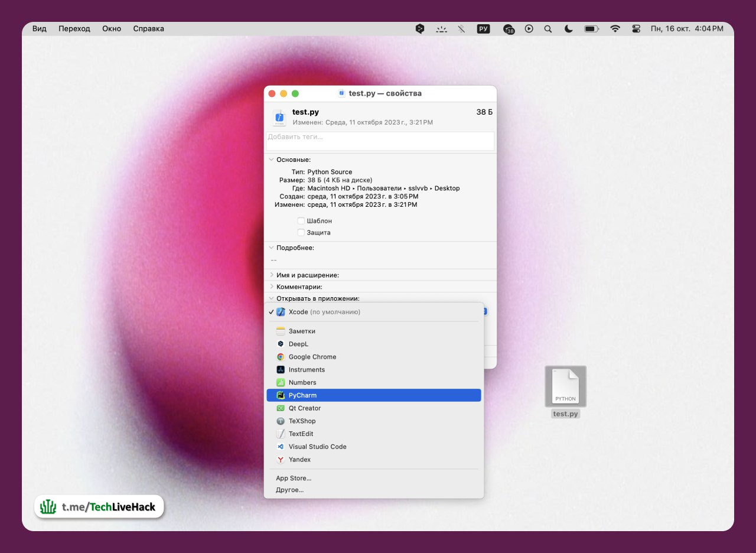
Task: Collapse the Основные section
Action: (x=271, y=160)
